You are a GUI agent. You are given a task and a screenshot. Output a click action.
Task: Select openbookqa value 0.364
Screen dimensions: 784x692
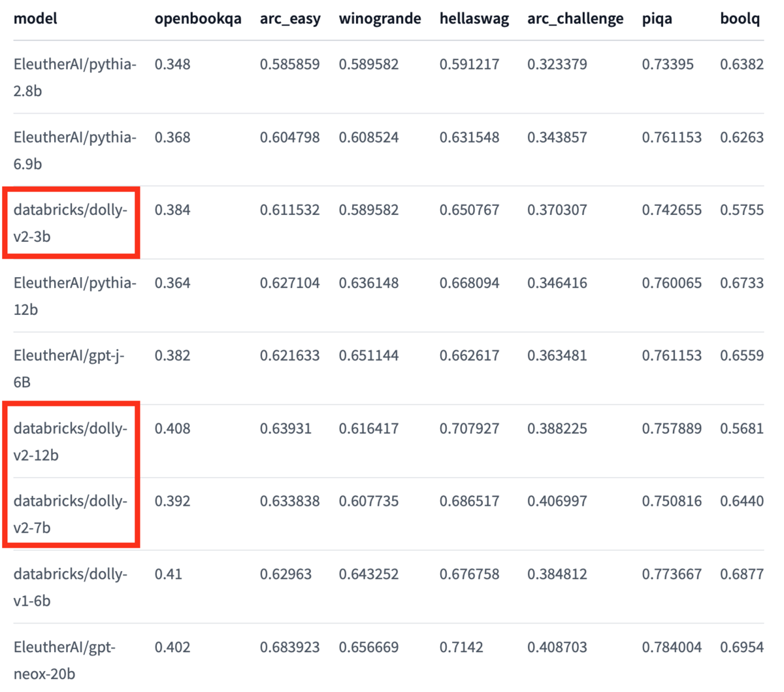[172, 283]
